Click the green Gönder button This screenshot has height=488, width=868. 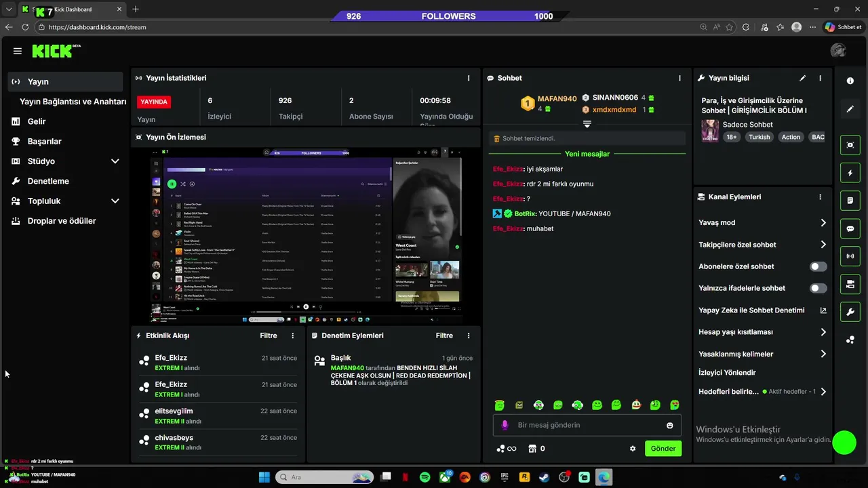(x=663, y=449)
